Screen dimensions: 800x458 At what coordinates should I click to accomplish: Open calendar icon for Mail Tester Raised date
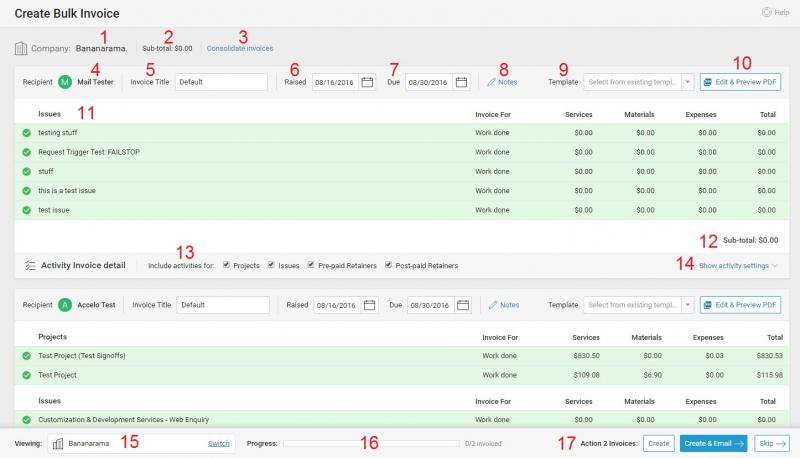tap(367, 82)
